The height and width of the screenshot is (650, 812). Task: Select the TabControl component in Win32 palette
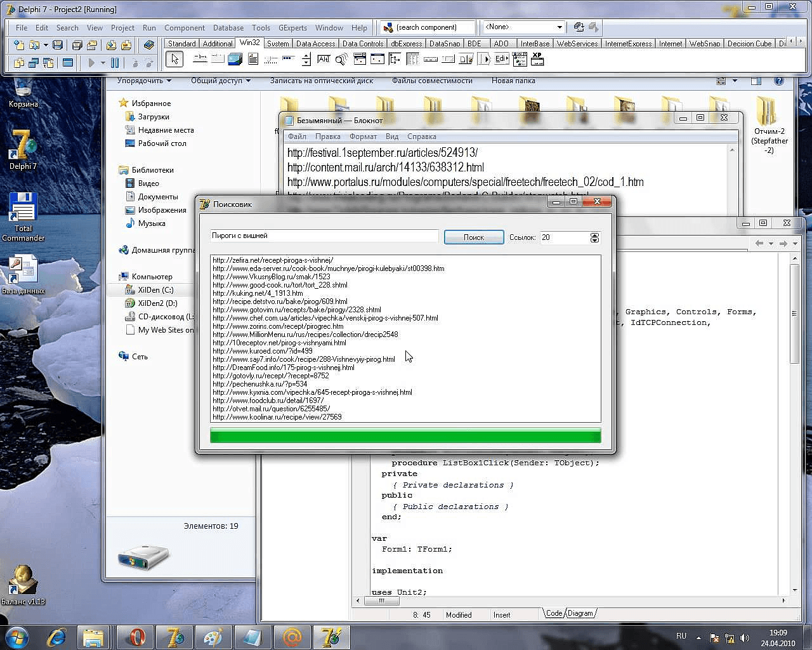[x=200, y=60]
